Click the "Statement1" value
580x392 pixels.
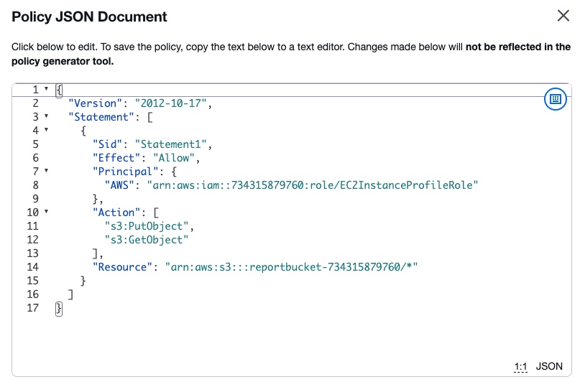[170, 144]
